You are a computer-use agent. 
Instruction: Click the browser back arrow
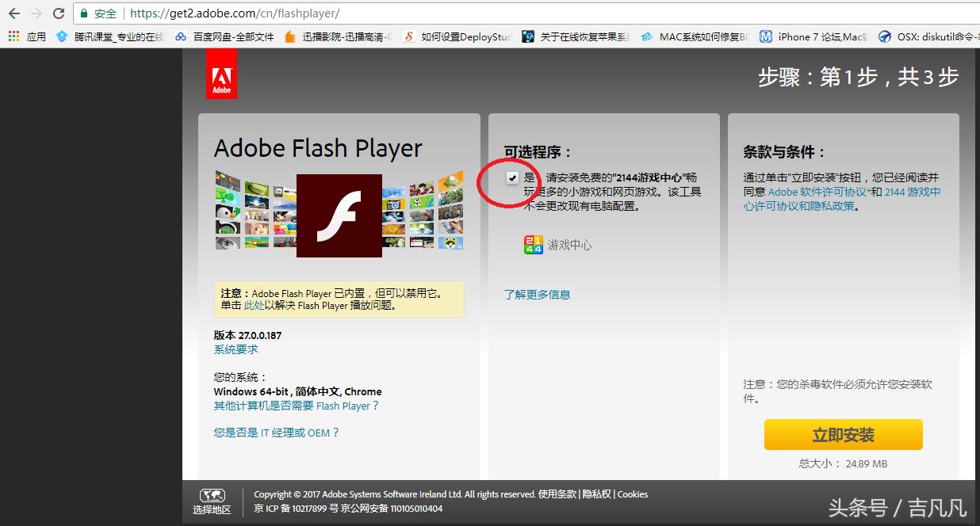[13, 13]
